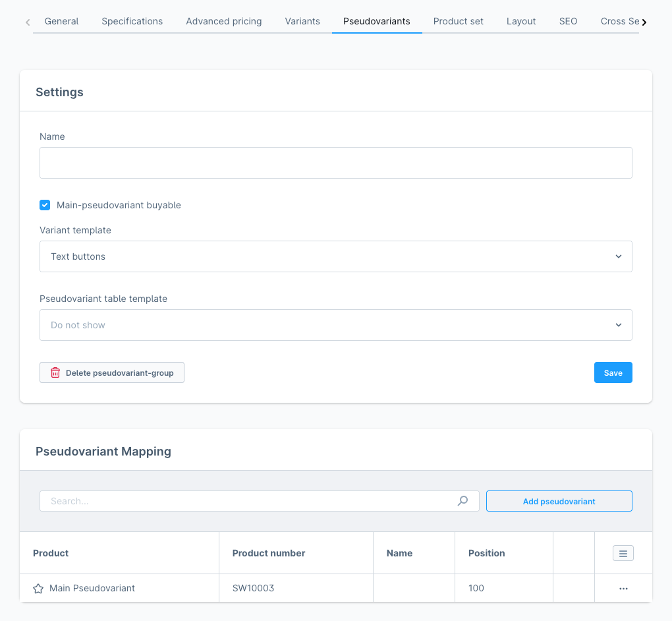This screenshot has height=621, width=672.
Task: Click the blue Save button
Action: tap(613, 372)
